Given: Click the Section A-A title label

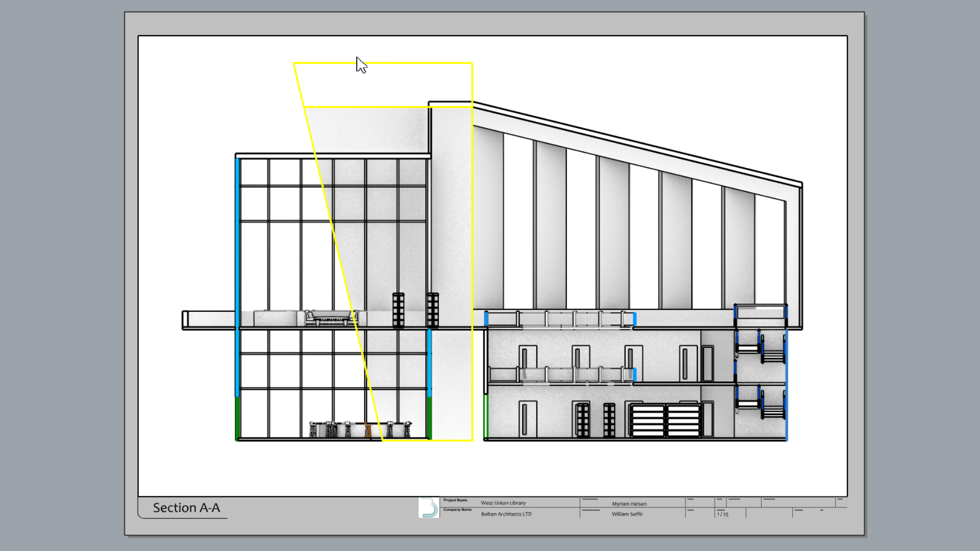Looking at the screenshot, I should pos(186,508).
